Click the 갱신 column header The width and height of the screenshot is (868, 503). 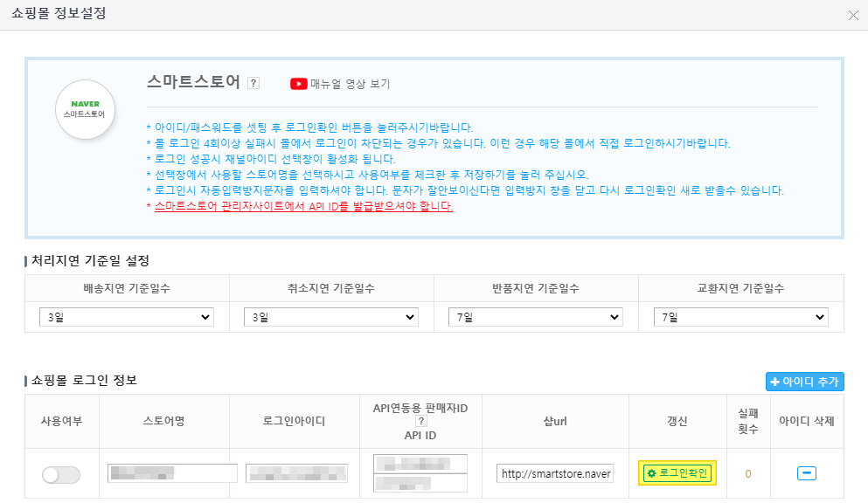(677, 421)
